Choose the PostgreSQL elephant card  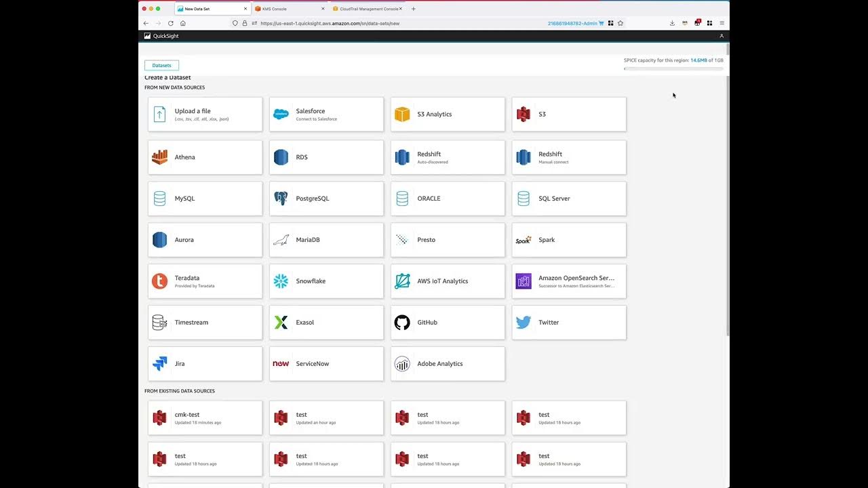(x=326, y=199)
